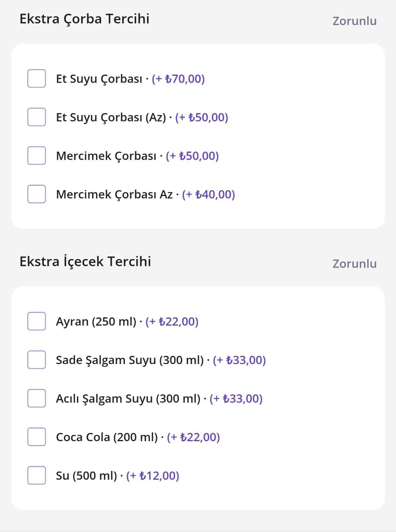
Task: Click the Zorunlu label beside Ekstra Çorba Tercihi
Action: (354, 21)
